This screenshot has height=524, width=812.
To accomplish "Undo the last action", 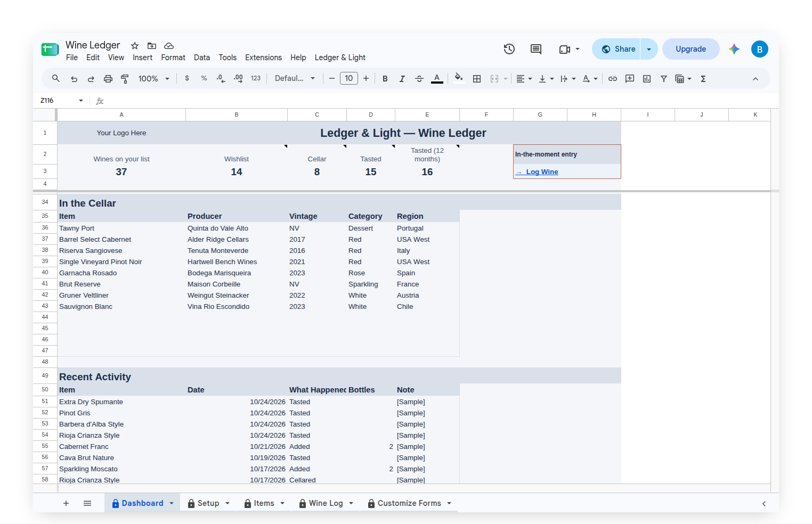I will coord(74,79).
